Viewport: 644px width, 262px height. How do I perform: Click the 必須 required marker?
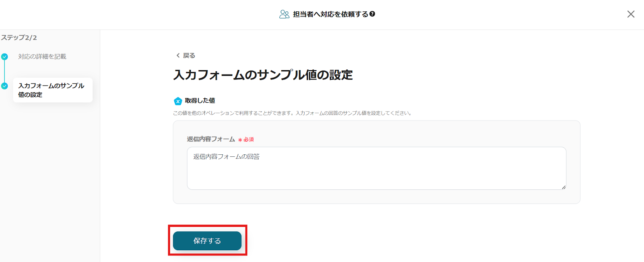pyautogui.click(x=246, y=139)
